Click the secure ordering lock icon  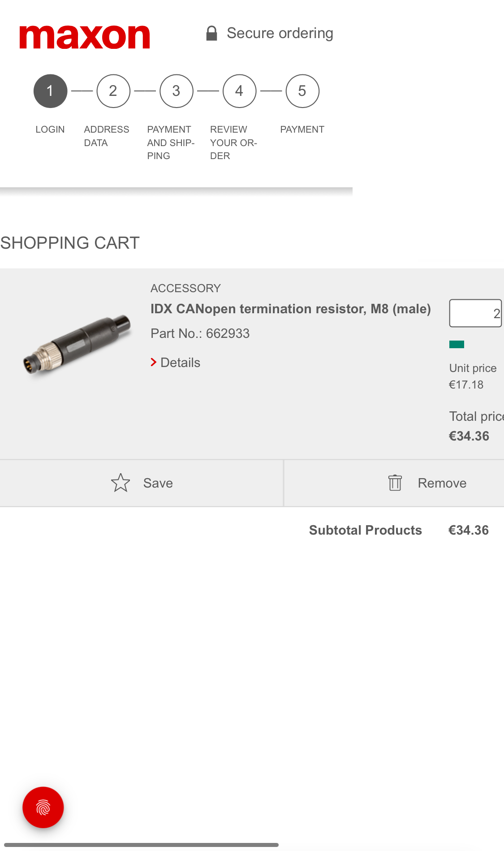(211, 34)
